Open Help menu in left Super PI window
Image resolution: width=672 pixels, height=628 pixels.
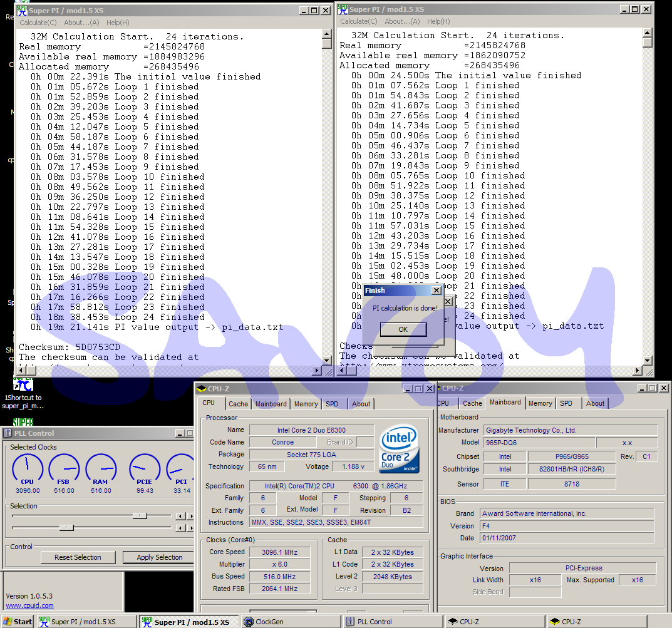click(x=118, y=23)
